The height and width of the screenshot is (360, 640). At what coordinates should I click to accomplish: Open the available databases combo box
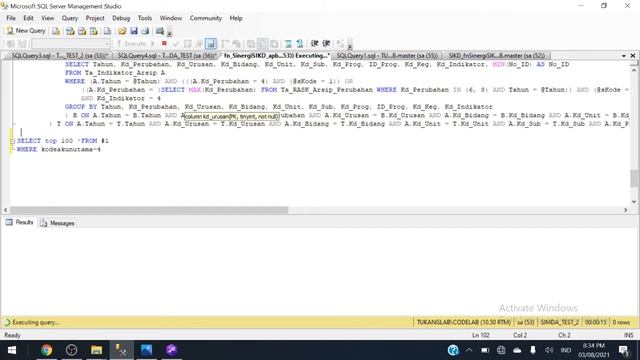71,44
